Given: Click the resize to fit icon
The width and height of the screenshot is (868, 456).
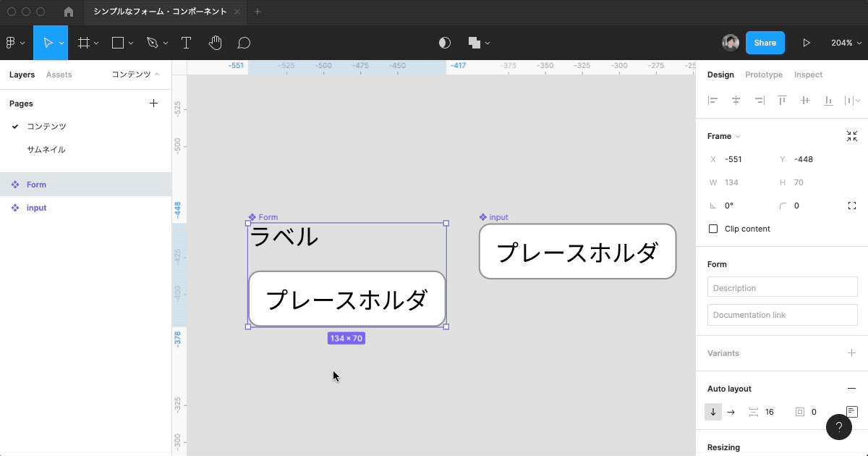Looking at the screenshot, I should [851, 136].
